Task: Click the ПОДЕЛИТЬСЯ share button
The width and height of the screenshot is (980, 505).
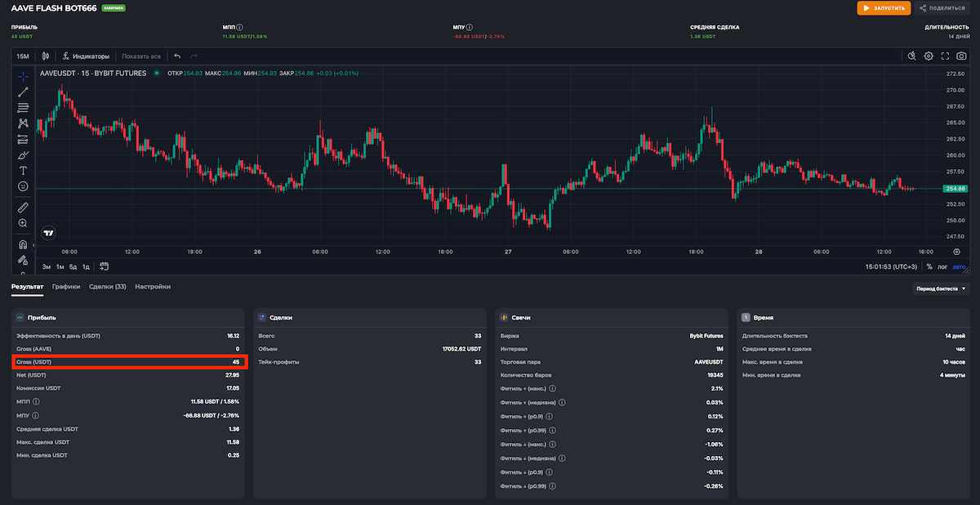Action: (941, 7)
